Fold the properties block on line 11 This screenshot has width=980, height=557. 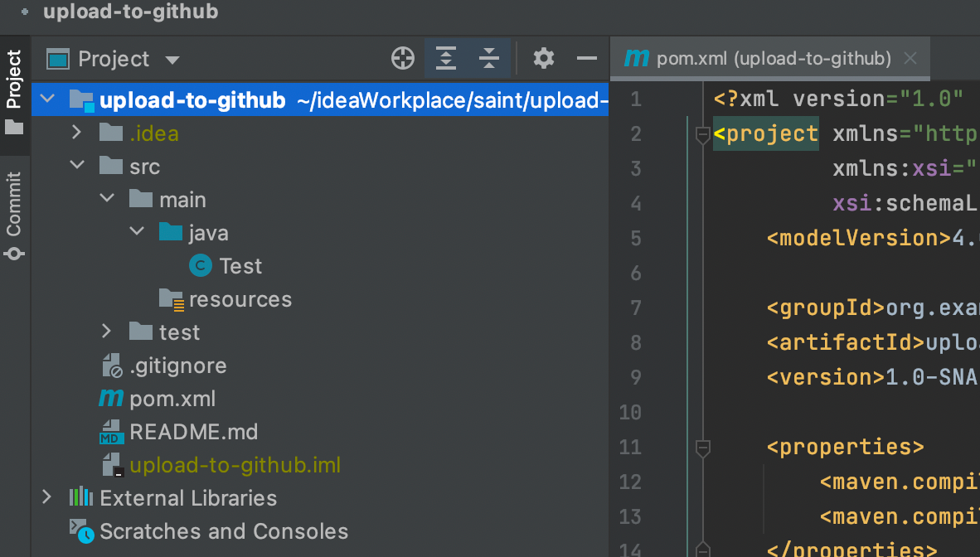pyautogui.click(x=702, y=448)
